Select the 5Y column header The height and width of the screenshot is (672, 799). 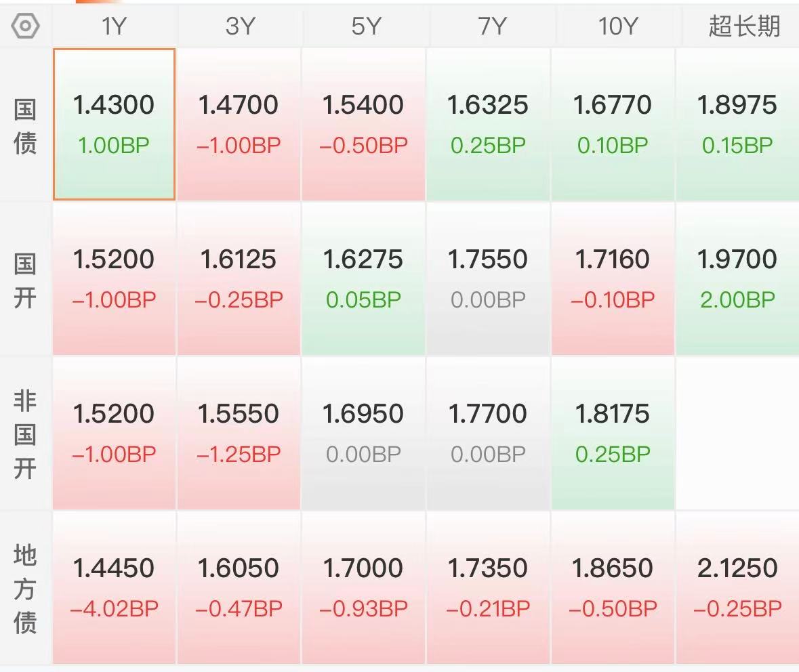[x=365, y=26]
